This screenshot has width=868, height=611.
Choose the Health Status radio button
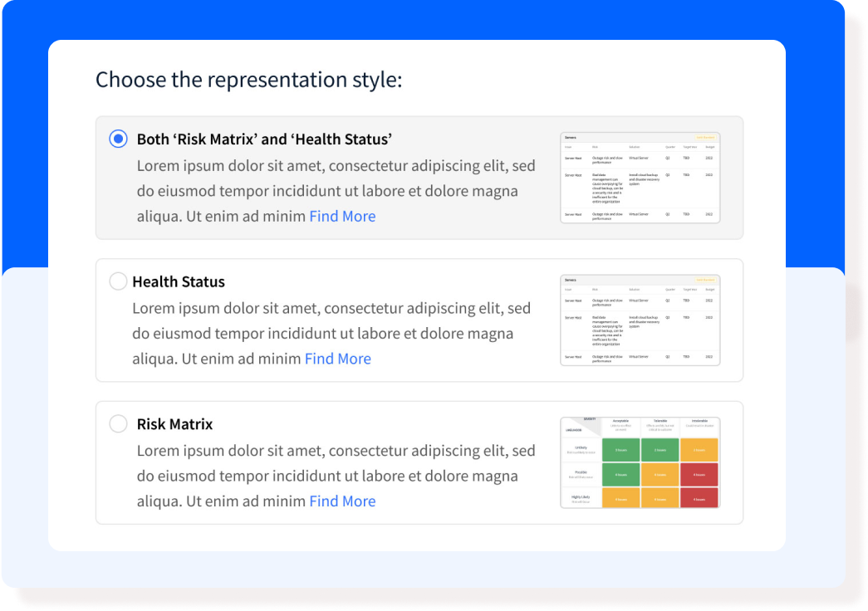tap(118, 281)
